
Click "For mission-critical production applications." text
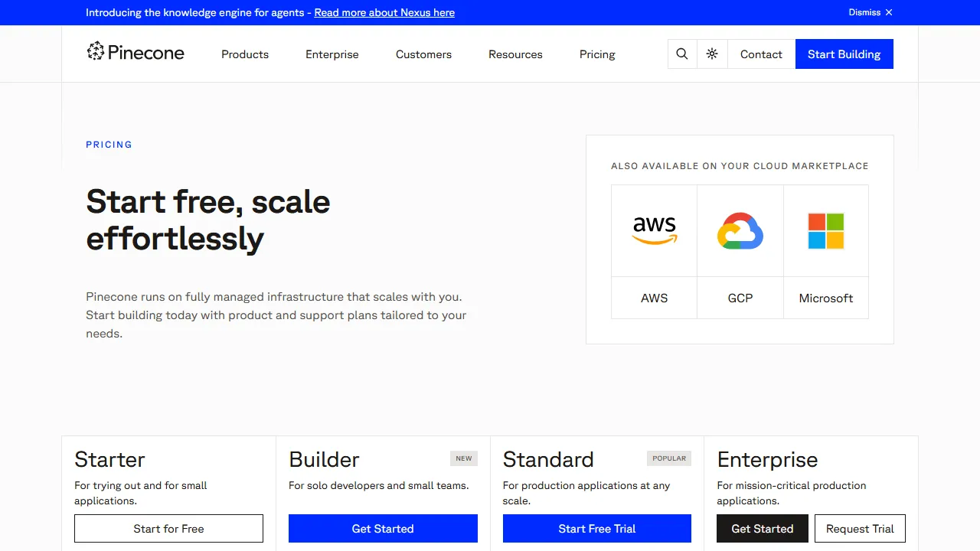point(792,493)
